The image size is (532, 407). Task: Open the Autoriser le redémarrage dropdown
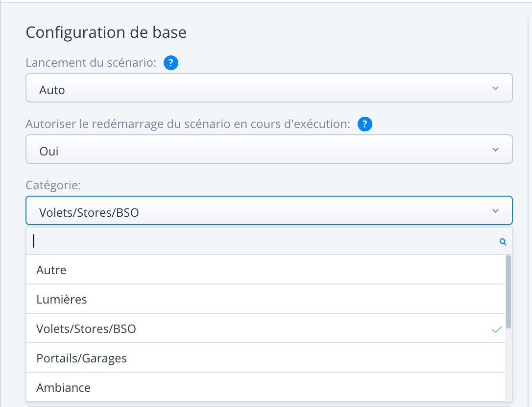(x=269, y=149)
